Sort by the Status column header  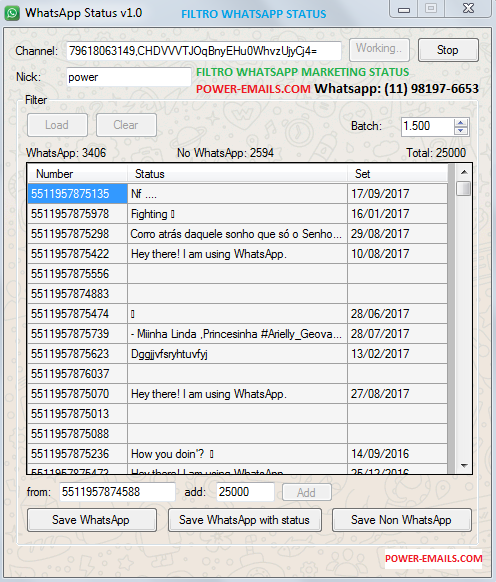coord(237,174)
